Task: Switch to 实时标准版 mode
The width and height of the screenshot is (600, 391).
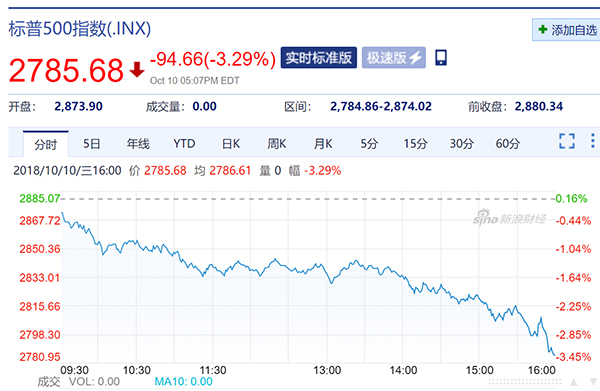Action: pyautogui.click(x=318, y=58)
